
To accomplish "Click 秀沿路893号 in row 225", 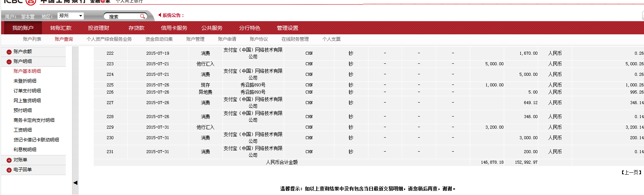I will click(253, 85).
